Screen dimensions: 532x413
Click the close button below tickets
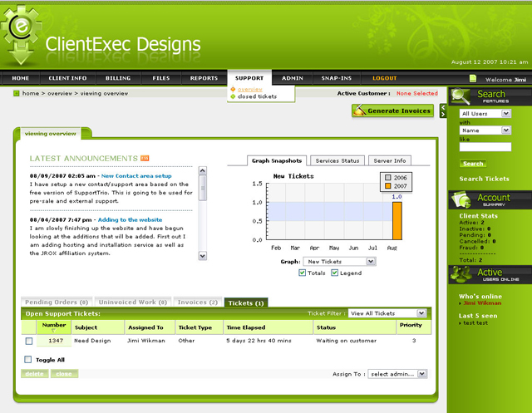[64, 374]
